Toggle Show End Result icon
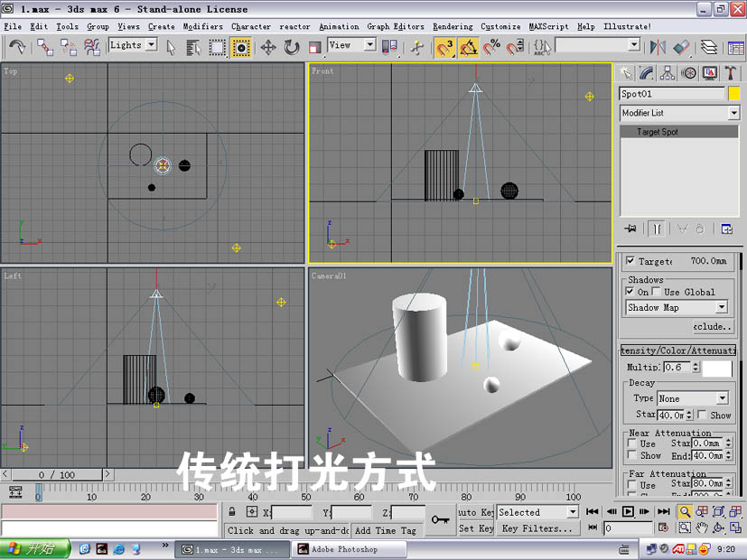Image resolution: width=747 pixels, height=560 pixels. (x=657, y=229)
